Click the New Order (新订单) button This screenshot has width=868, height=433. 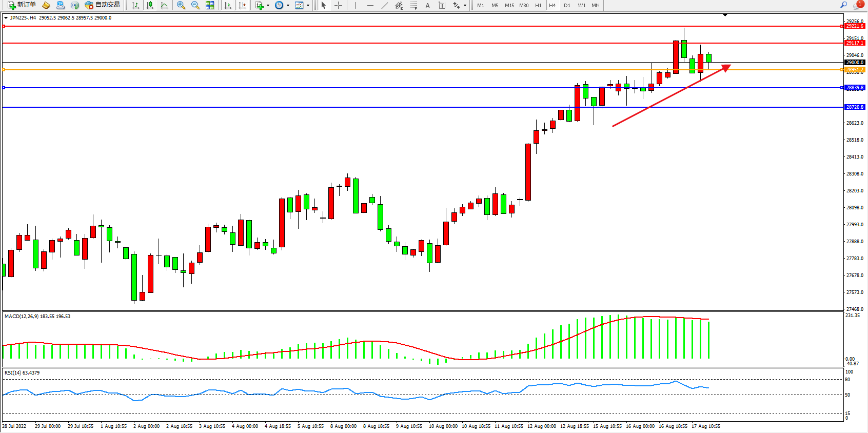(22, 5)
